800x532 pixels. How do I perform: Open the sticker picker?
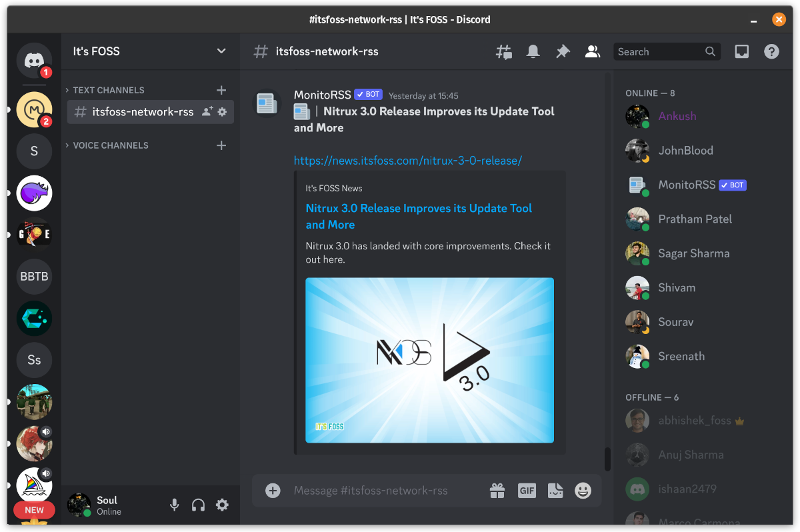coord(555,491)
